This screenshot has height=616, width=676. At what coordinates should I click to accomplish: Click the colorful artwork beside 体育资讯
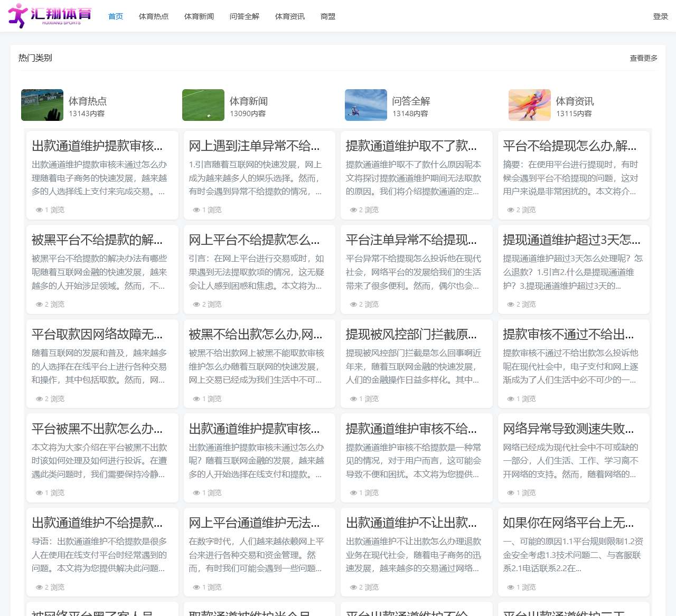(529, 105)
